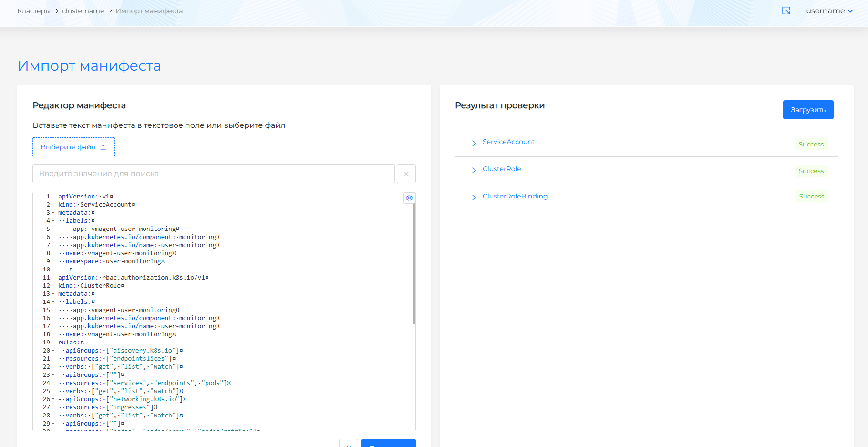Image resolution: width=868 pixels, height=447 pixels.
Task: Fold the apiGroups block at line 20
Action: [x=53, y=351]
